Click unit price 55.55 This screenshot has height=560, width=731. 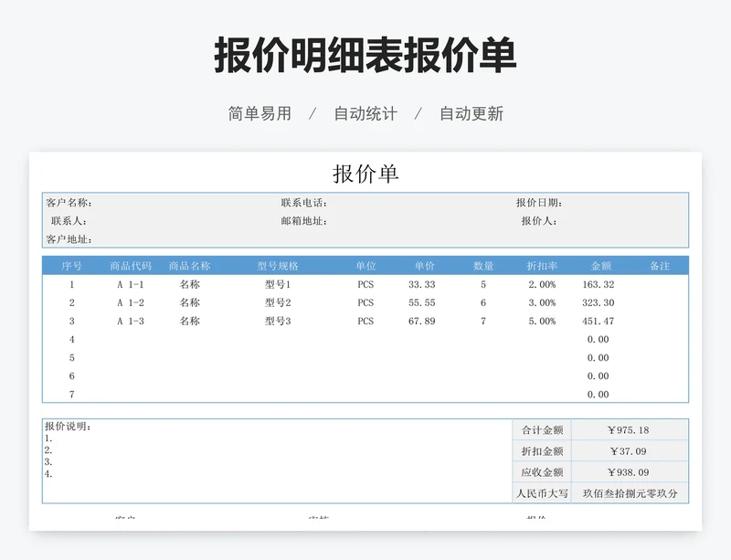[422, 302]
